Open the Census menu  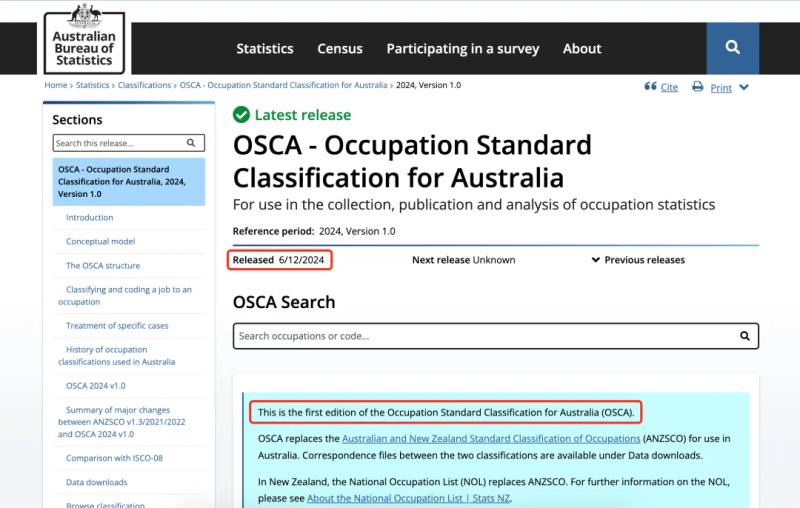coord(340,48)
